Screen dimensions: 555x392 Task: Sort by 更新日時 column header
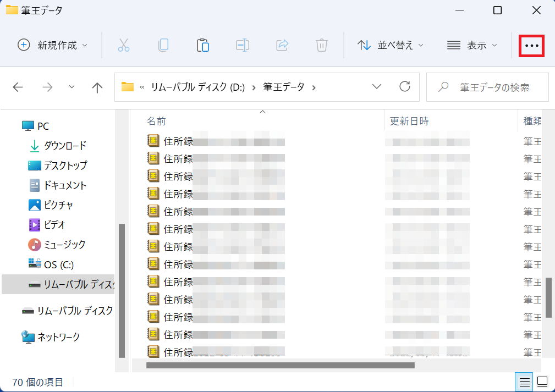[409, 121]
